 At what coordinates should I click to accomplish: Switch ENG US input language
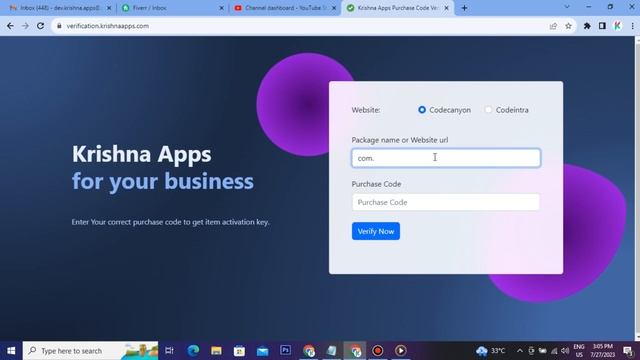click(579, 351)
